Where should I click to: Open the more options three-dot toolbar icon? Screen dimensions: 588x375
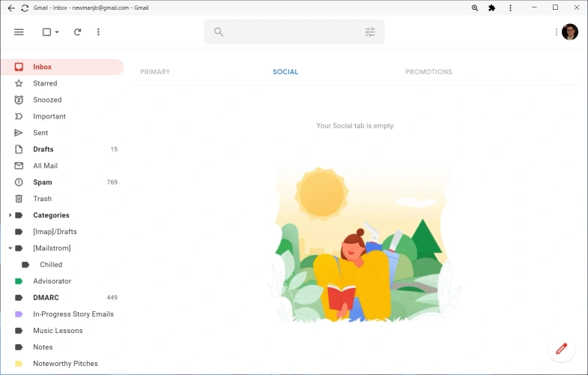[98, 32]
